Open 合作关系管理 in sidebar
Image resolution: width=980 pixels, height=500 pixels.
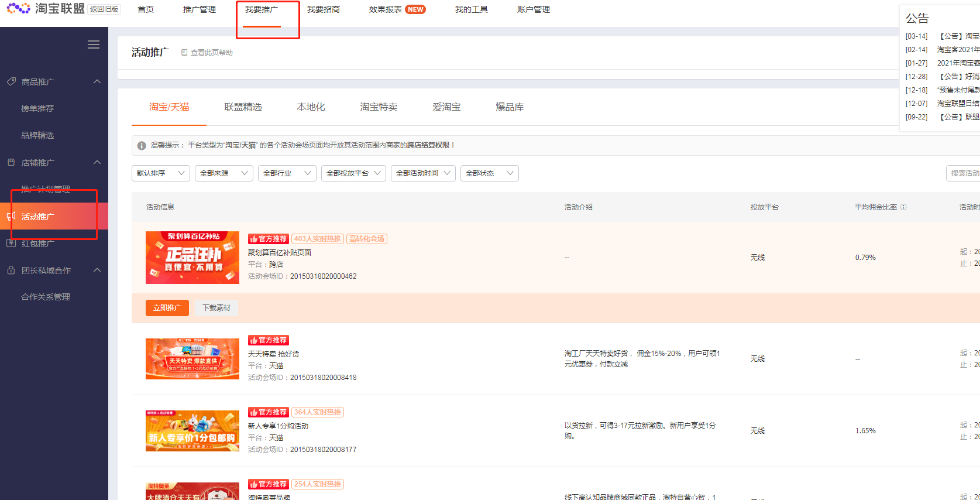[46, 297]
